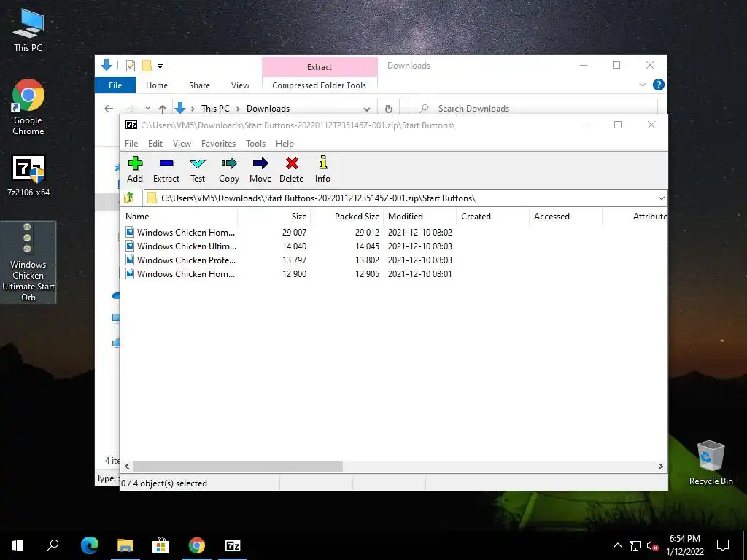Click Properties icon in Explorer quick access toolbar
747x560 pixels.
click(130, 65)
